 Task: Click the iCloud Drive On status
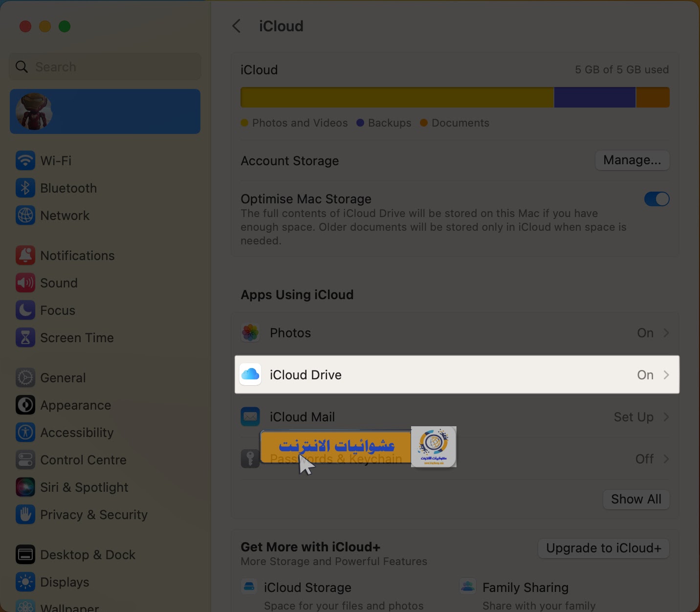[x=645, y=375]
